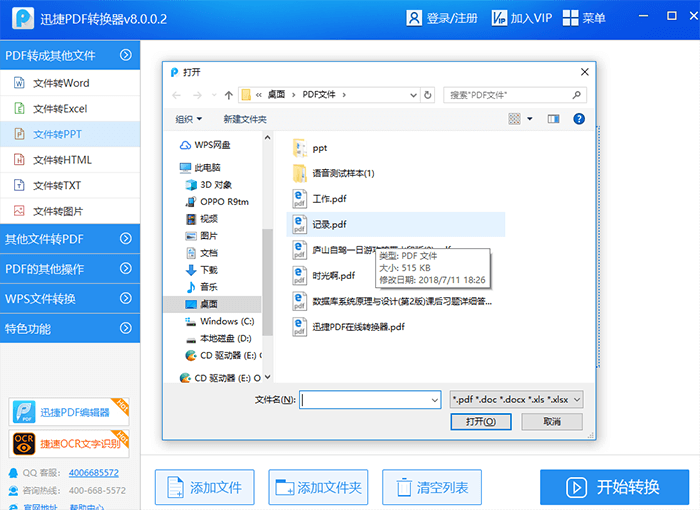This screenshot has height=510, width=700.
Task: Select the ppt folder icon
Action: coord(300,148)
